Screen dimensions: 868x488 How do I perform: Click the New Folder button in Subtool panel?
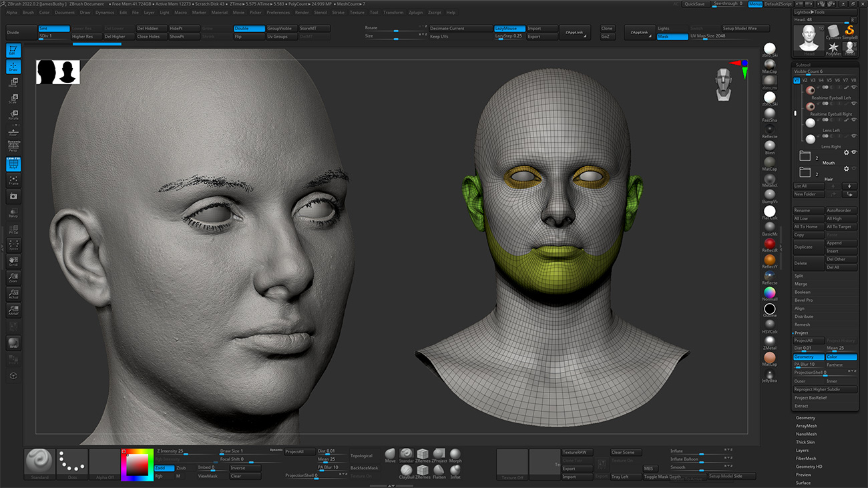click(807, 193)
